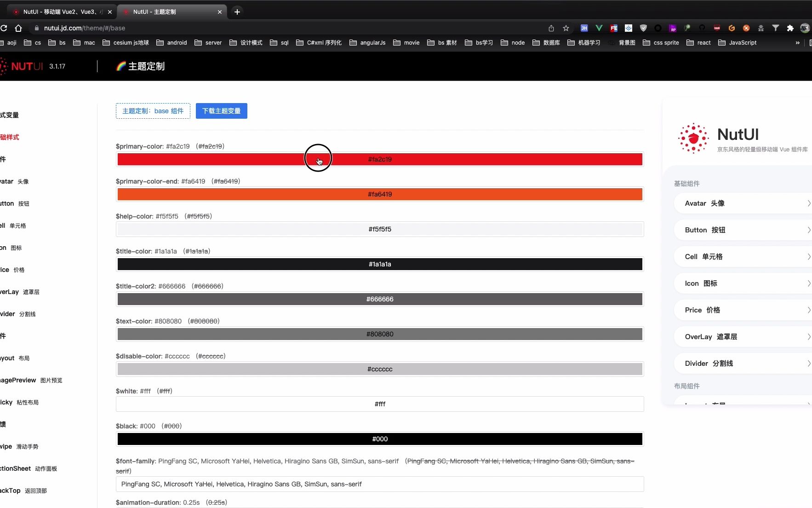Open the css sprite bookmark folder
The height and width of the screenshot is (508, 812).
point(661,43)
